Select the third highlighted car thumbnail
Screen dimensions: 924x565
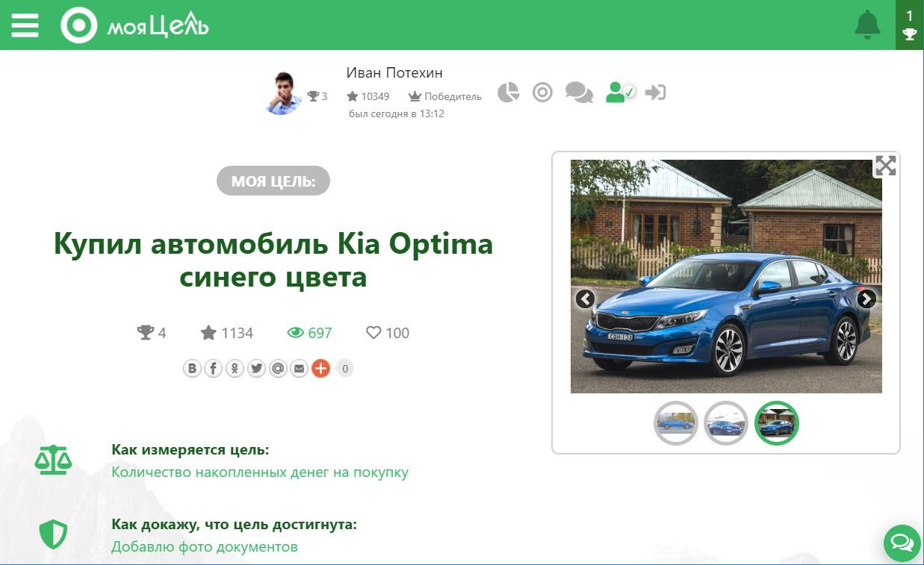[x=777, y=423]
